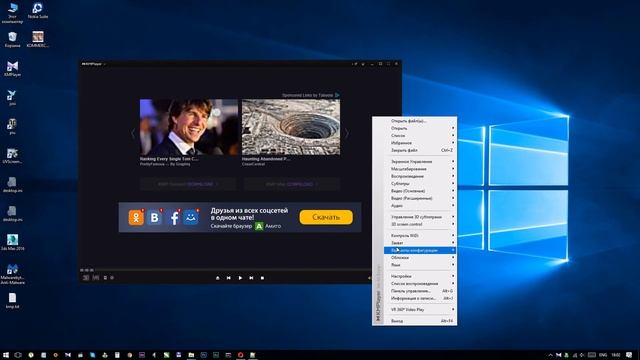Click the red Opera icon on taskbar
640x360 pixels.
[x=240, y=355]
